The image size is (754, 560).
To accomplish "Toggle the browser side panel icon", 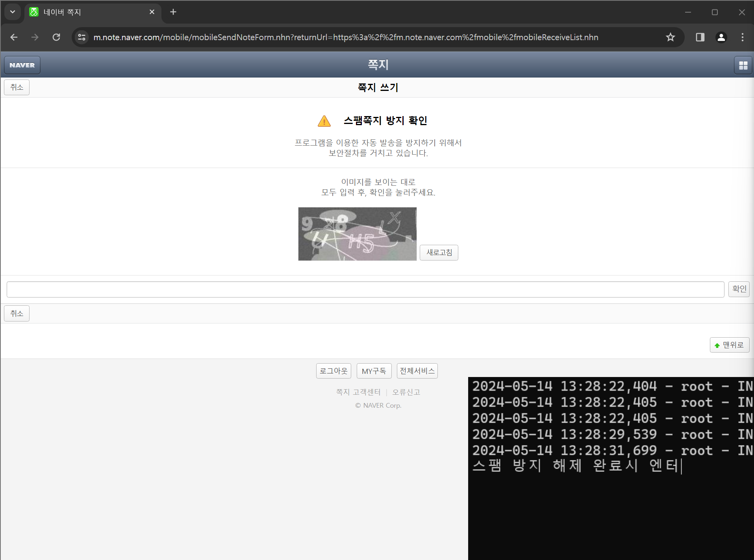I will click(700, 37).
